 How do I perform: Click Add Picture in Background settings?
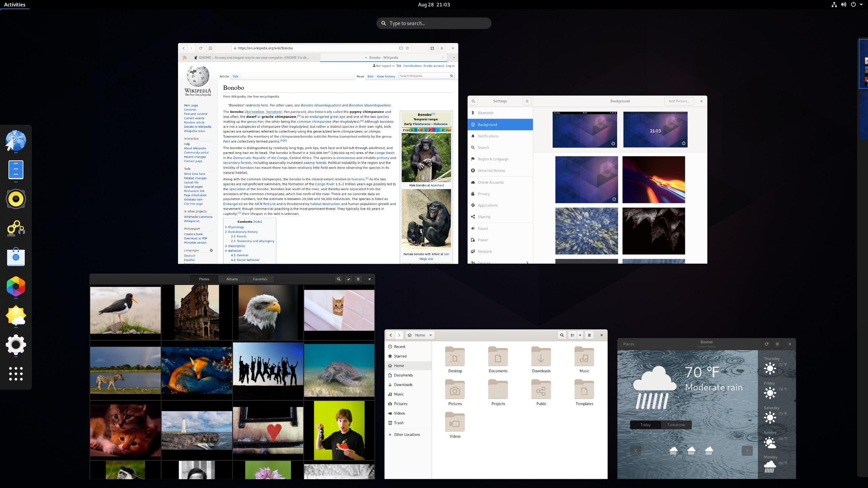click(679, 101)
